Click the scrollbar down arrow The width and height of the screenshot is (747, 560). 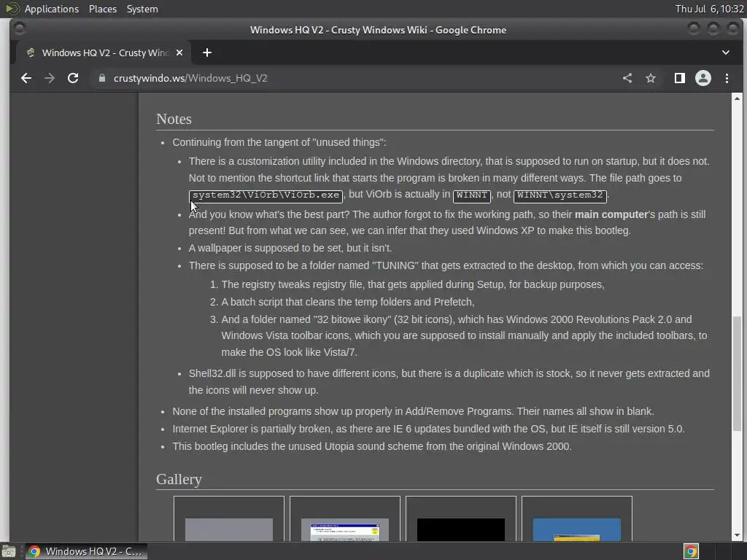pos(737,535)
